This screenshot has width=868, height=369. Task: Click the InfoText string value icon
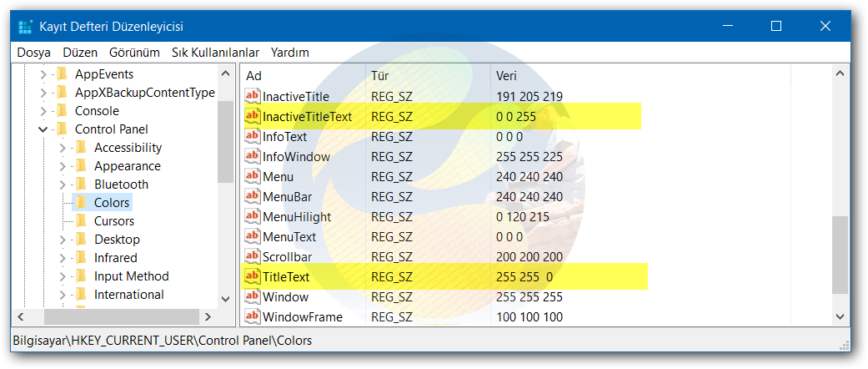[253, 136]
